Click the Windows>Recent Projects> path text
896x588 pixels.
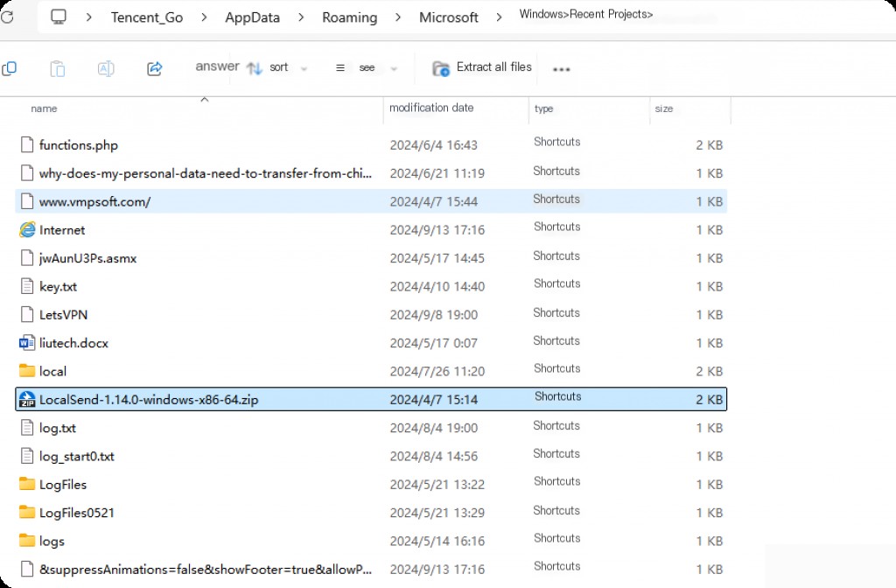tap(585, 14)
